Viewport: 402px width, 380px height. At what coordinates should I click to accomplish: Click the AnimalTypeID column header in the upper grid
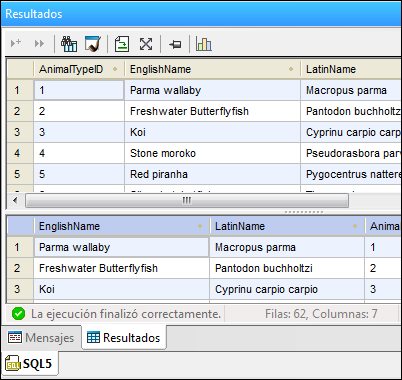[x=79, y=69]
